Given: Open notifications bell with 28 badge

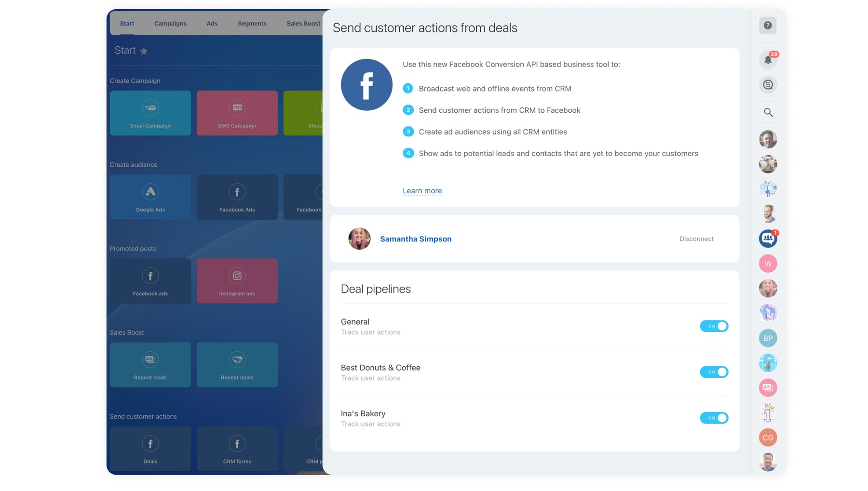Looking at the screenshot, I should (768, 60).
